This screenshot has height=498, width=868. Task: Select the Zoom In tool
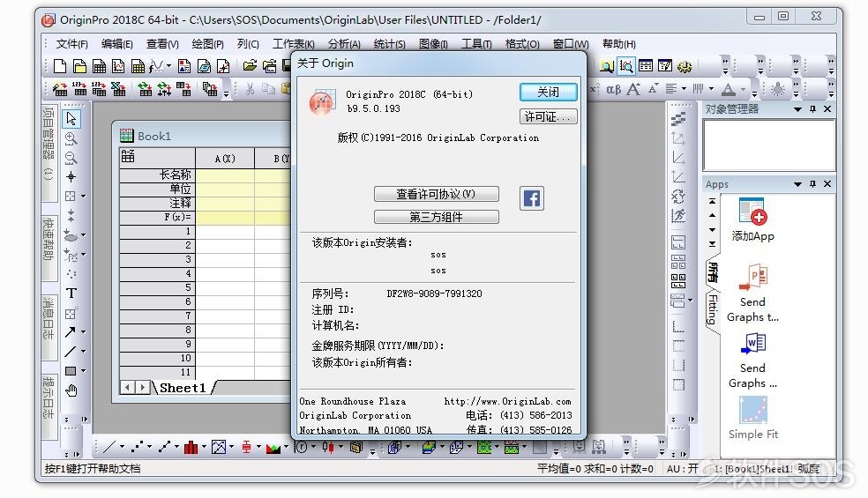[x=71, y=138]
